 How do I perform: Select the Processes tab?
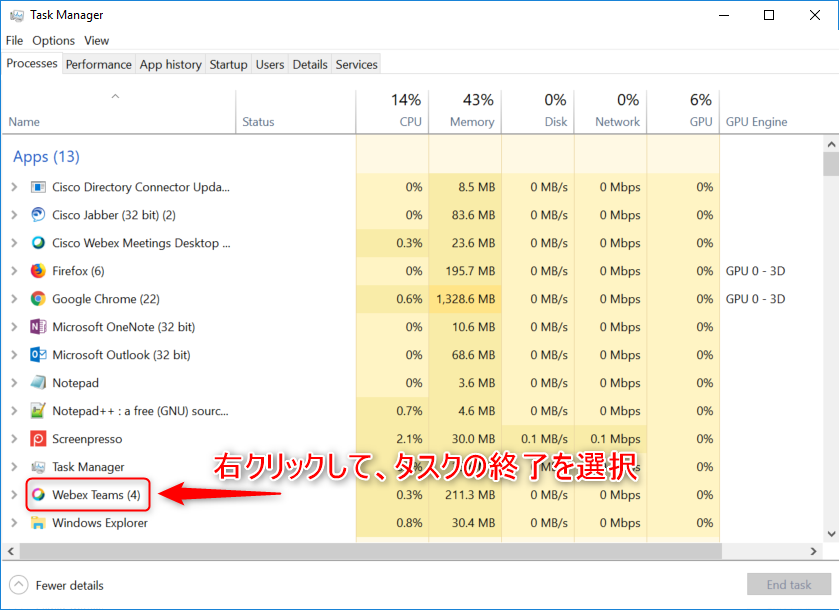(x=32, y=63)
